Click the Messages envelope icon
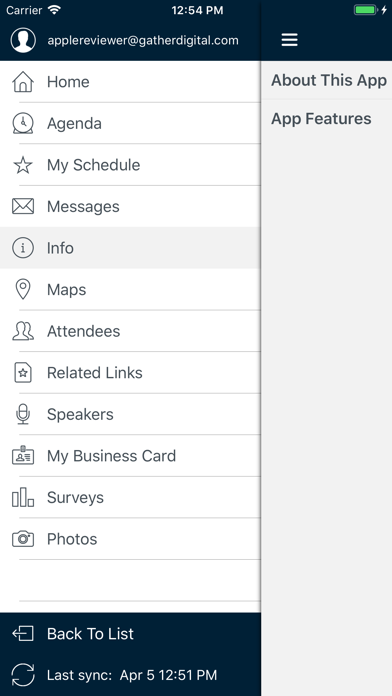 pos(23,206)
